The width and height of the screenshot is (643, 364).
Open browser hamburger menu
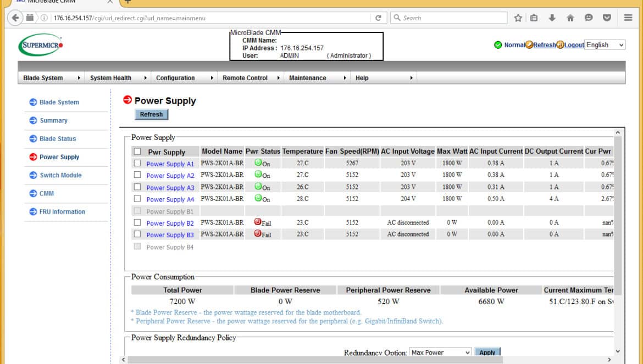628,18
